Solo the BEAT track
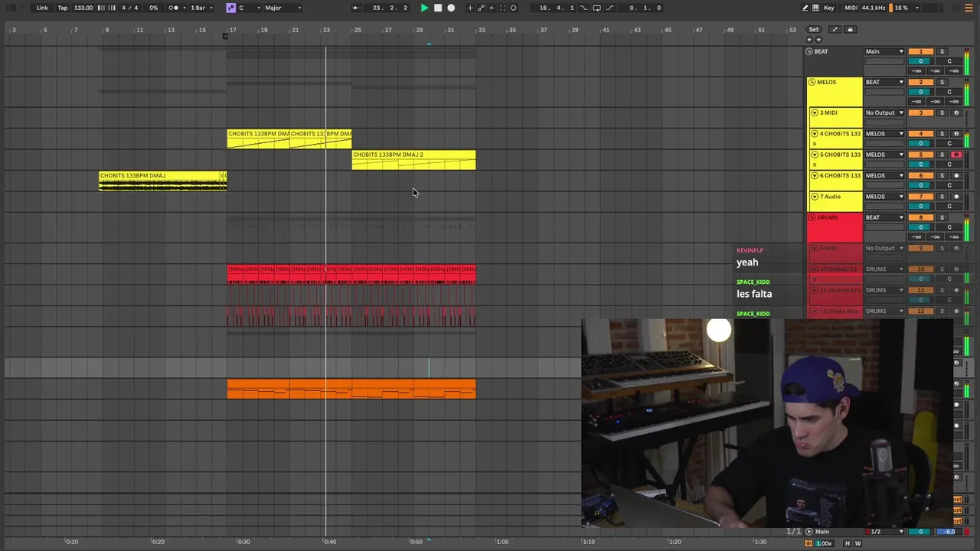Screen dimensions: 980x551 pos(942,51)
